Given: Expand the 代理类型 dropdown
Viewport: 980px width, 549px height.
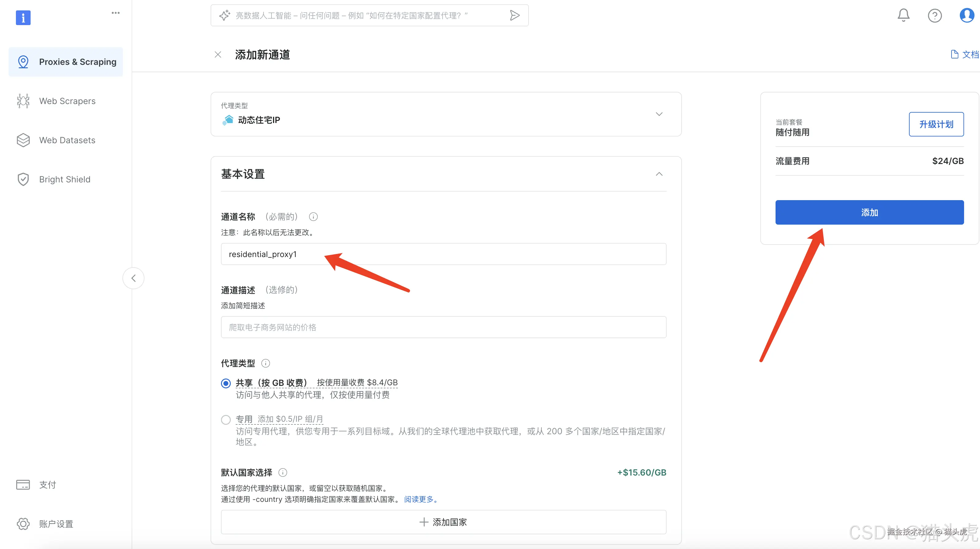Looking at the screenshot, I should (x=659, y=114).
